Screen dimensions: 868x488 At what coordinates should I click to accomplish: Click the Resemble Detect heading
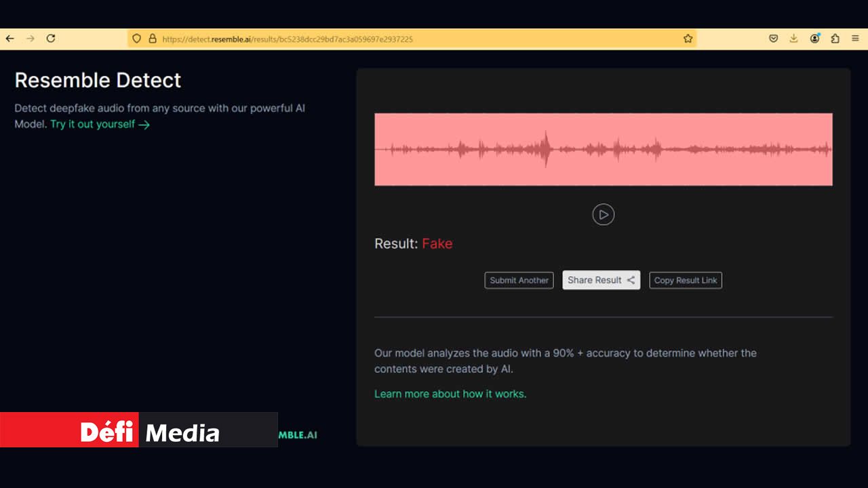(x=98, y=80)
